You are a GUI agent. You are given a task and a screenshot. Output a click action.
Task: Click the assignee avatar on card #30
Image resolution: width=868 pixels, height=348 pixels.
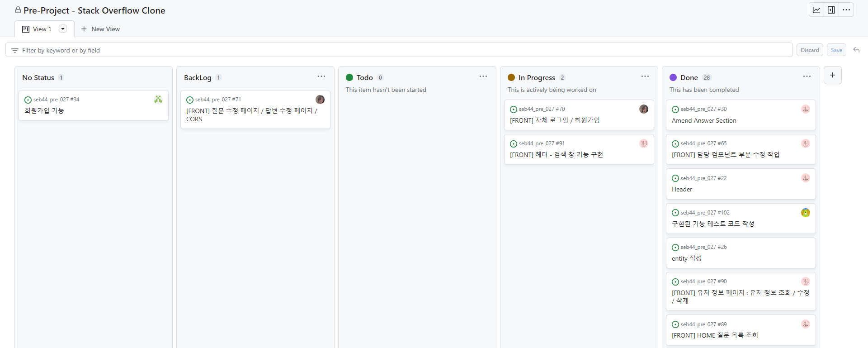(806, 109)
